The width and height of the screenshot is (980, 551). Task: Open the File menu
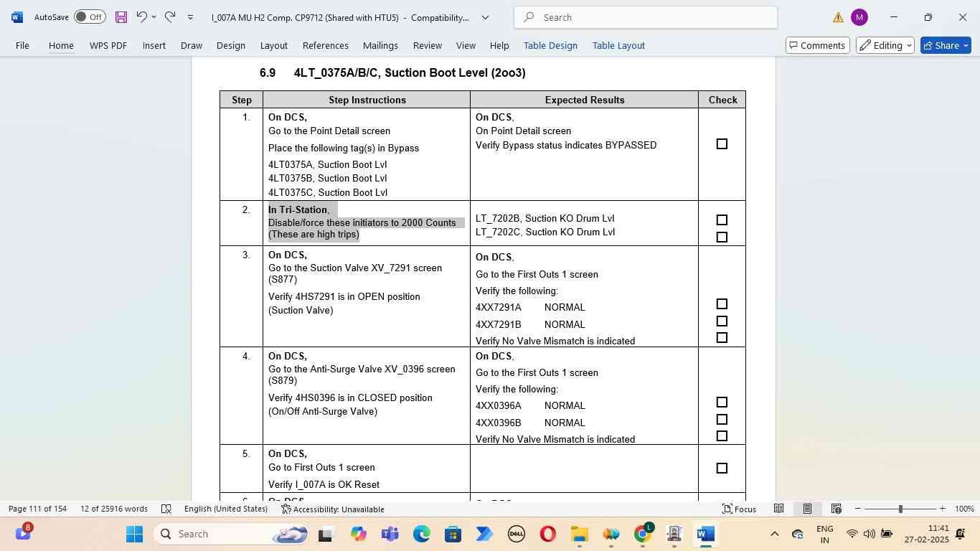point(22,45)
